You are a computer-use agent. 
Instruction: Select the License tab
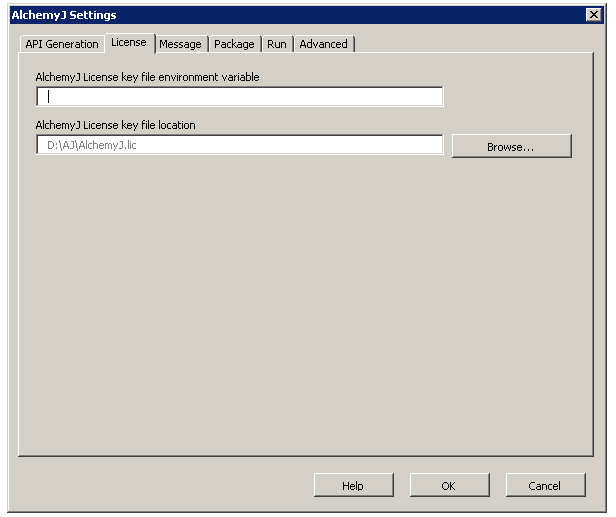[129, 42]
